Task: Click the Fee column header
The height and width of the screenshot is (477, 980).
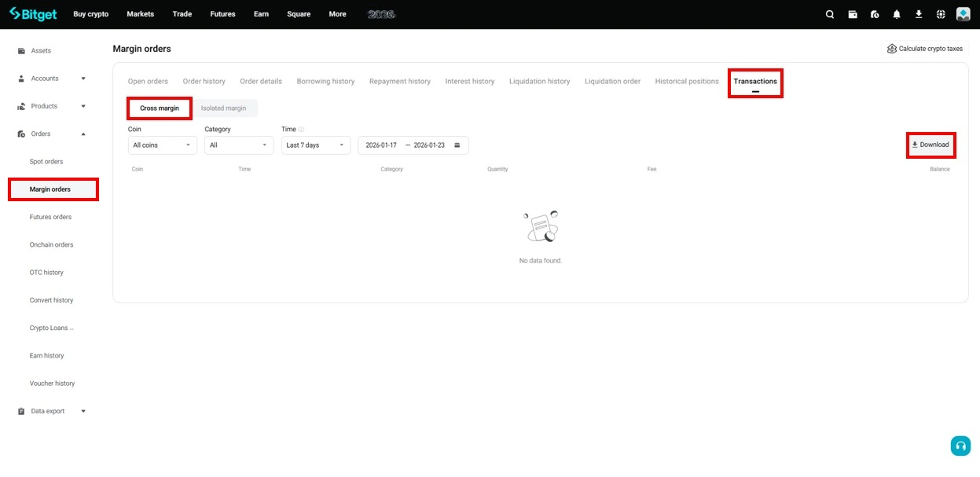Action: (651, 170)
